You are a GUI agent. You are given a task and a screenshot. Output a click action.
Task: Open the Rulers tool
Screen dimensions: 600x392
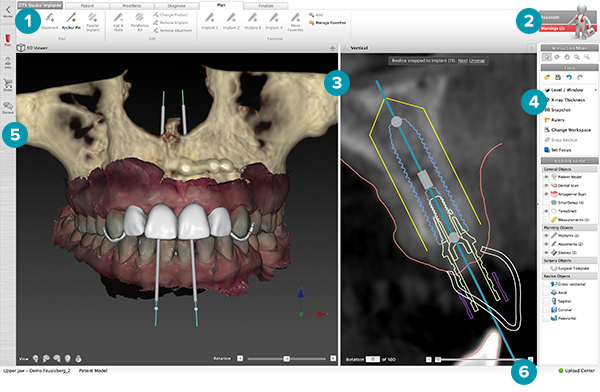pos(554,120)
